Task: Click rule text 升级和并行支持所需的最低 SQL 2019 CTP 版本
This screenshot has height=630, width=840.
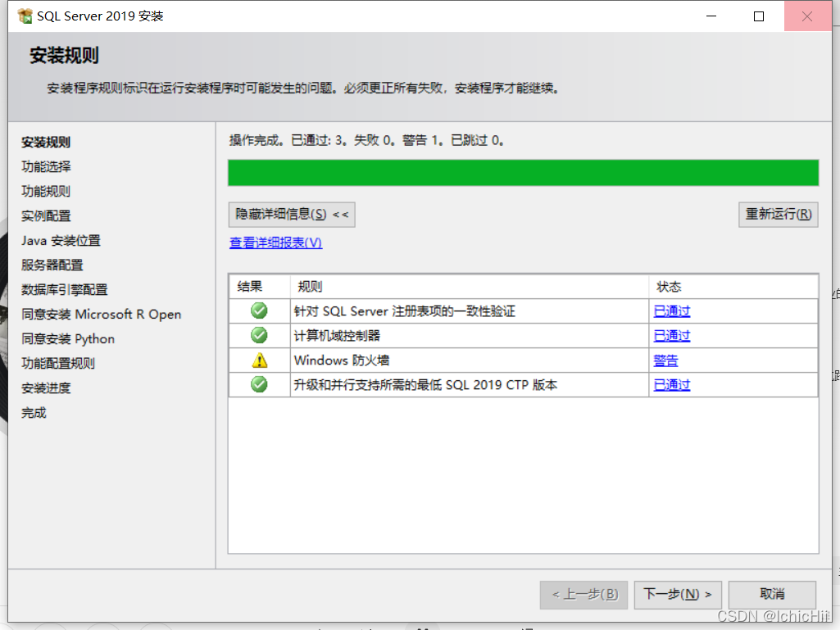Action: 426,385
